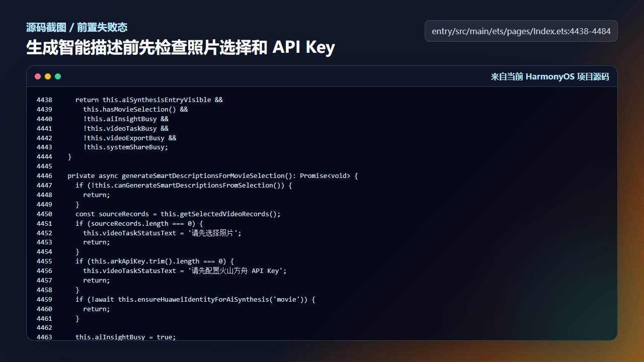644x362 pixels.
Task: Click 'arkApiKey.trim().length' condition line
Action: pos(155,261)
